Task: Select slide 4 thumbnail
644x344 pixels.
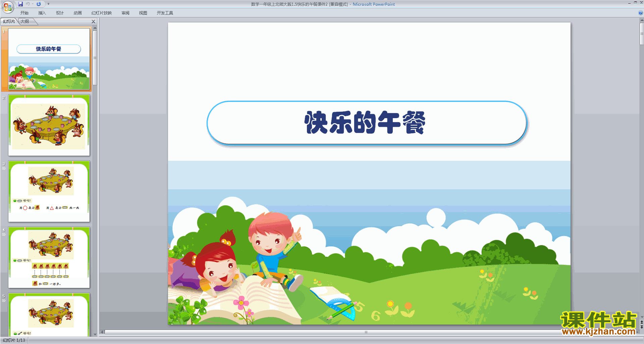Action: coord(49,257)
